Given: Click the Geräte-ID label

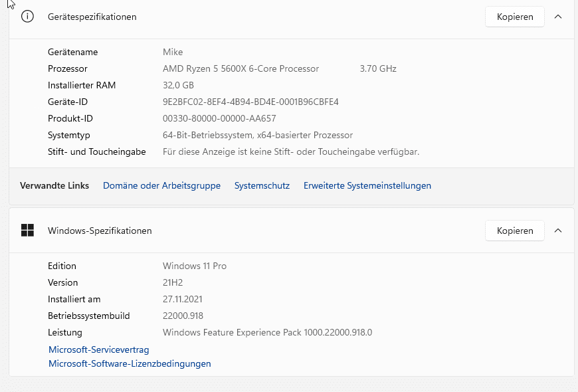Looking at the screenshot, I should [x=68, y=102].
